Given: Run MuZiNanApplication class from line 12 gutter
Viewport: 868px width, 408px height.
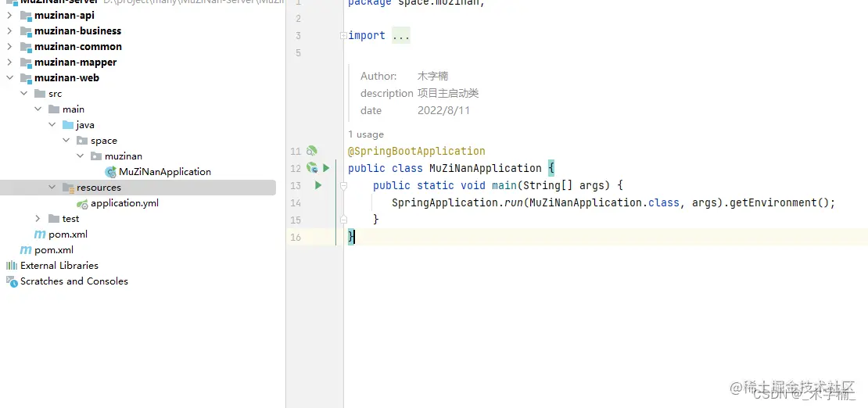Looking at the screenshot, I should coord(326,168).
